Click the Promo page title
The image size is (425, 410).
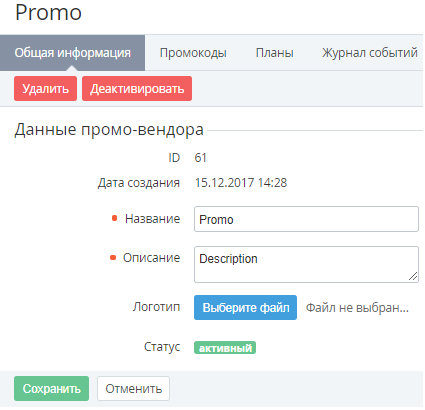48,13
